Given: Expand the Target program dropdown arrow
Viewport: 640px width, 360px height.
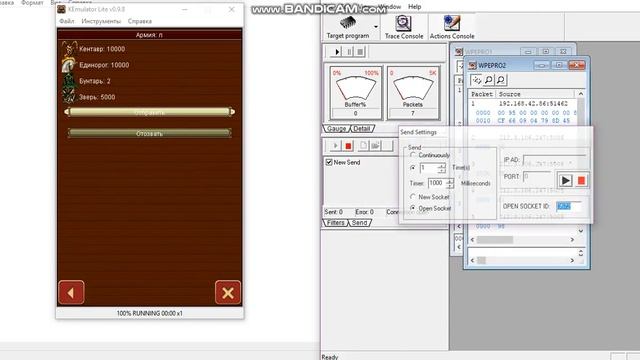Looking at the screenshot, I should pos(376,27).
